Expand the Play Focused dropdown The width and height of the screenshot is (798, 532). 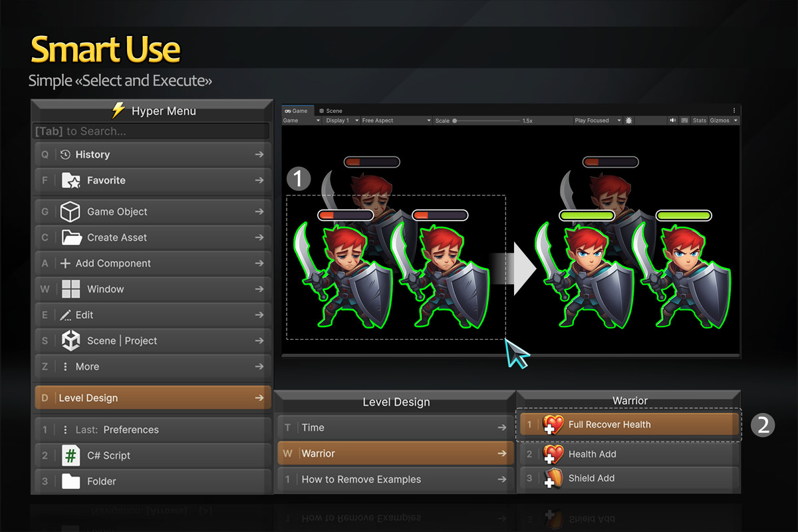[597, 120]
